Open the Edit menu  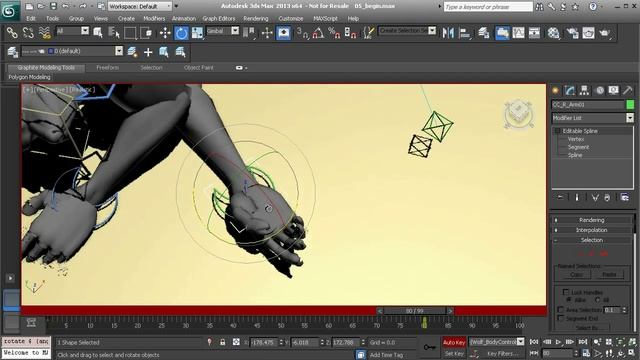pyautogui.click(x=31, y=18)
